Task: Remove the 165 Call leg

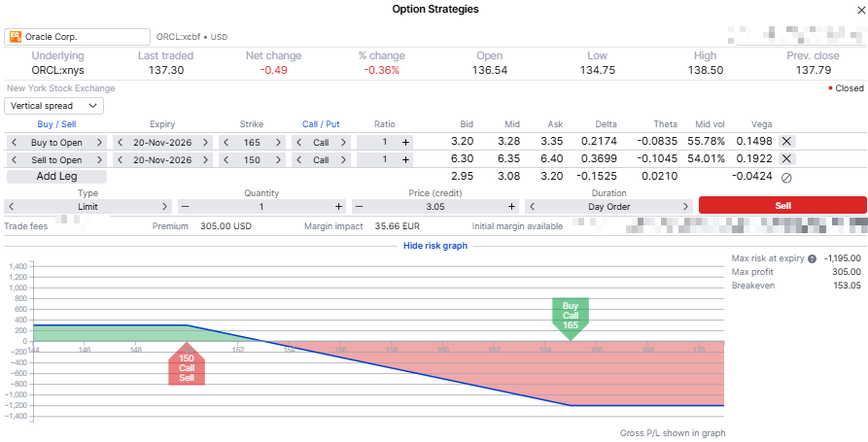Action: [786, 142]
